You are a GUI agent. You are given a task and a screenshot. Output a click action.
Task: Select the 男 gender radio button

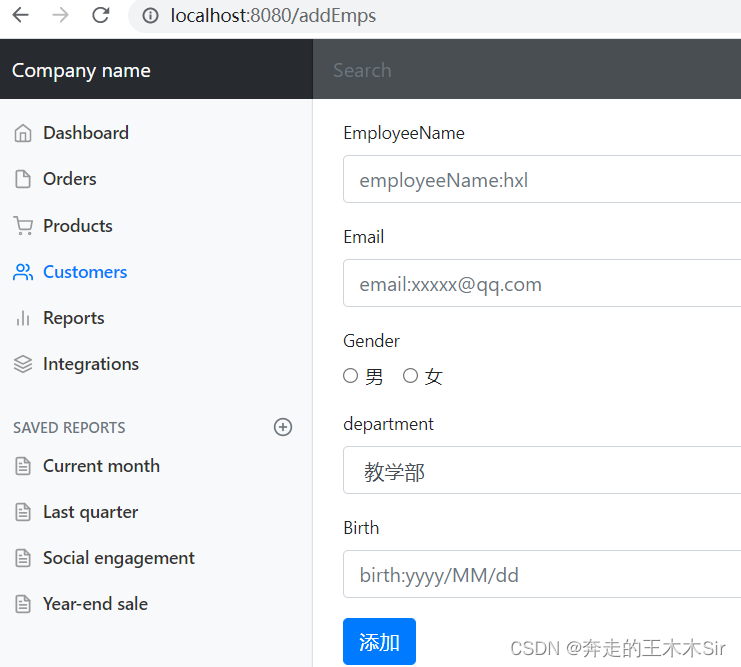coord(350,376)
